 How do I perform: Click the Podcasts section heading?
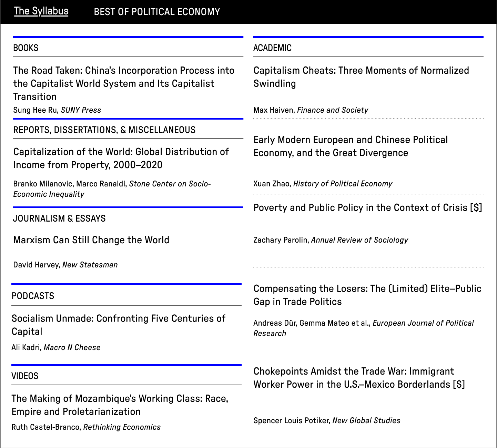click(33, 296)
